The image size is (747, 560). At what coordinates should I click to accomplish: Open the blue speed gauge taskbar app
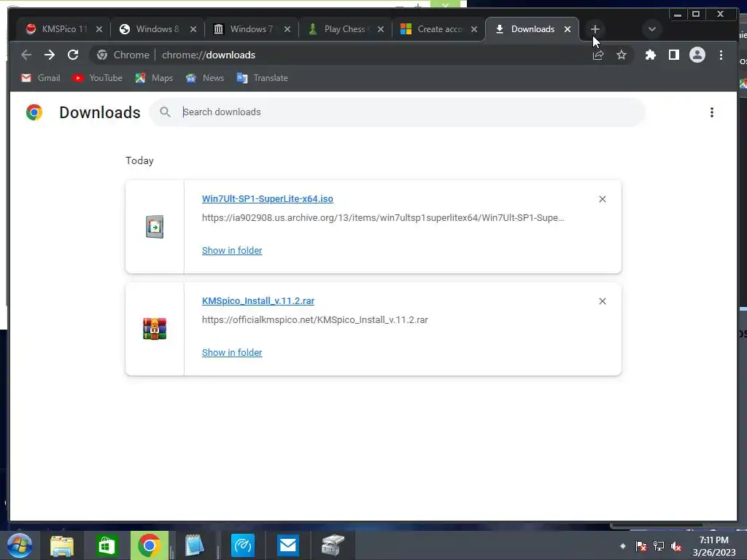[x=243, y=545]
